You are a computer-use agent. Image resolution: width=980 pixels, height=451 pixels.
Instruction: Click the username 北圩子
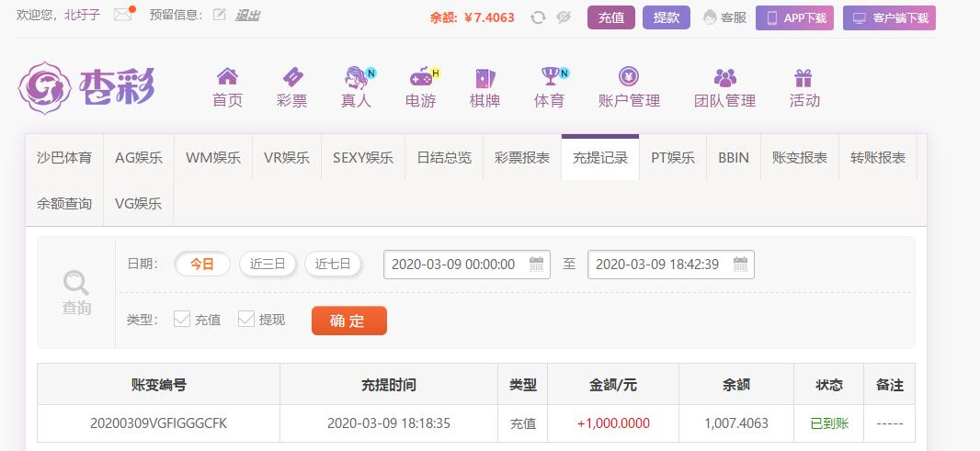[83, 15]
